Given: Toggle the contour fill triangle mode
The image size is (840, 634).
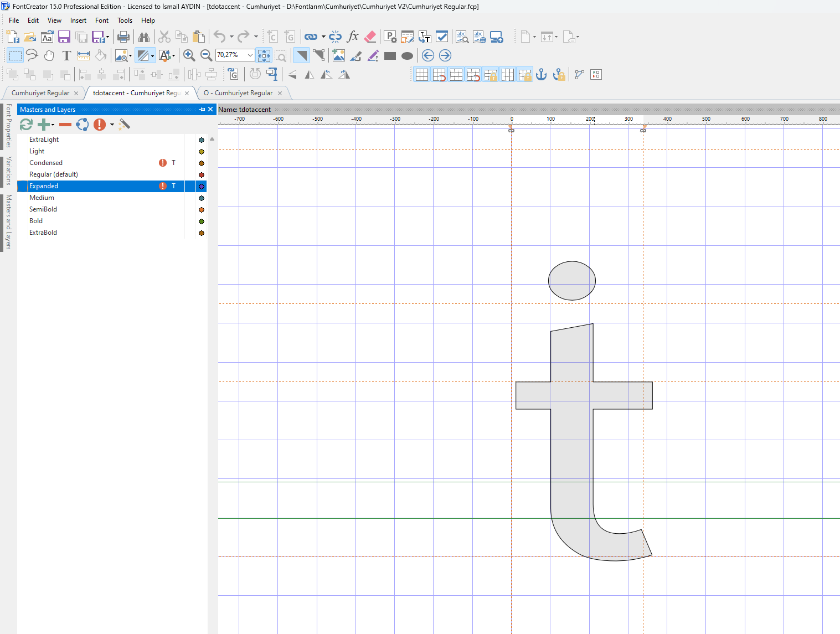Looking at the screenshot, I should (x=301, y=55).
